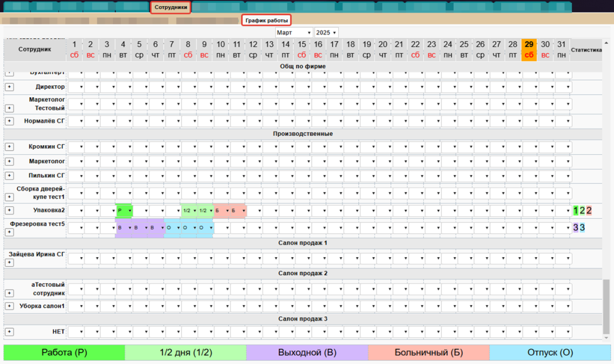This screenshot has height=364, width=614.
Task: Click the plus icon beside Нормалёв СГ
Action: coord(9,121)
